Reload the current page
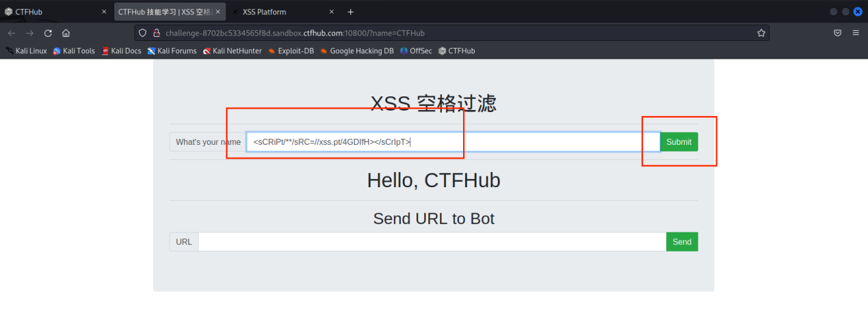Viewport: 868px width, 328px height. click(x=48, y=33)
